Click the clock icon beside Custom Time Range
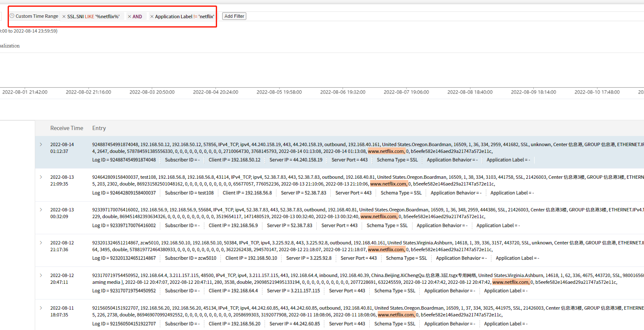The width and height of the screenshot is (644, 330). [12, 16]
